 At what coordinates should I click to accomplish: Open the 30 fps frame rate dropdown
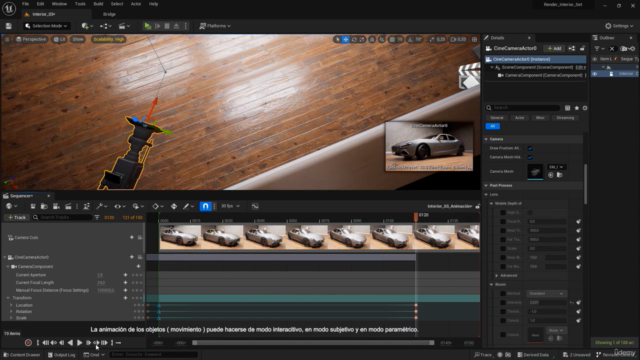[x=230, y=206]
